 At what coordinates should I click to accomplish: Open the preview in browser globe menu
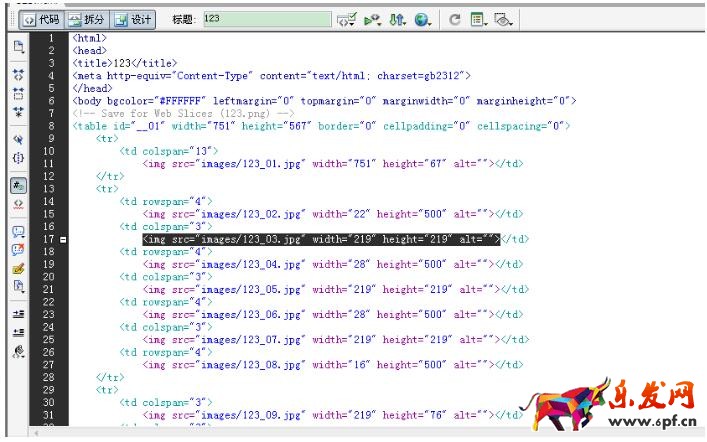click(x=423, y=19)
